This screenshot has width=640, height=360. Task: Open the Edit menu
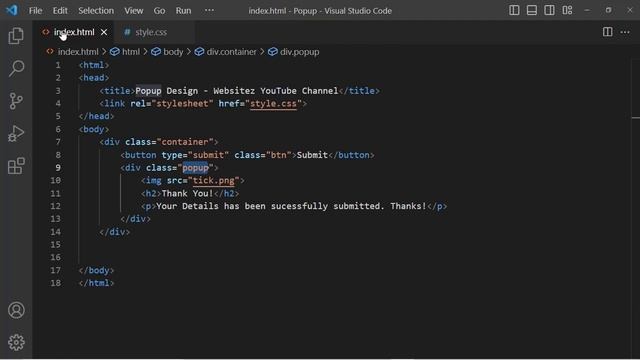60,11
